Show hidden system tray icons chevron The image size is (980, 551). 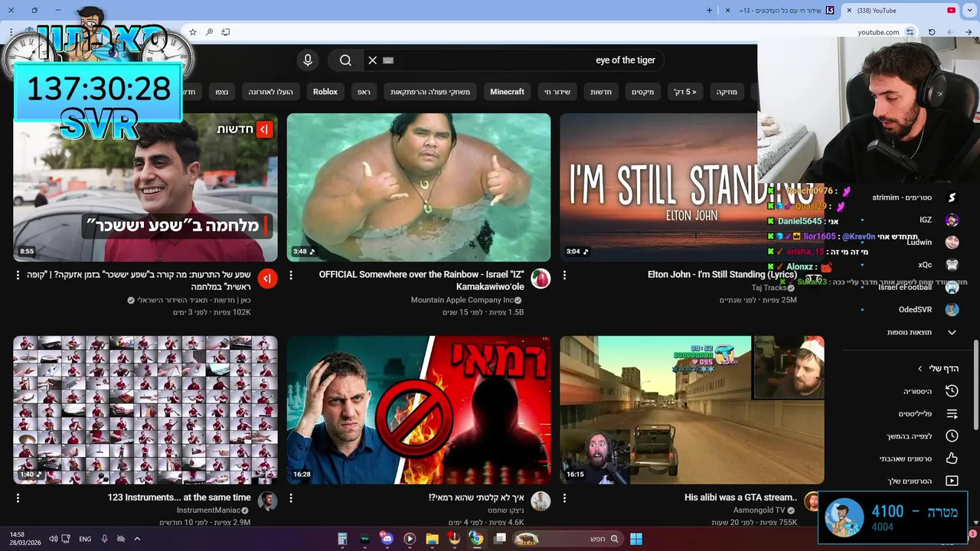click(x=137, y=539)
